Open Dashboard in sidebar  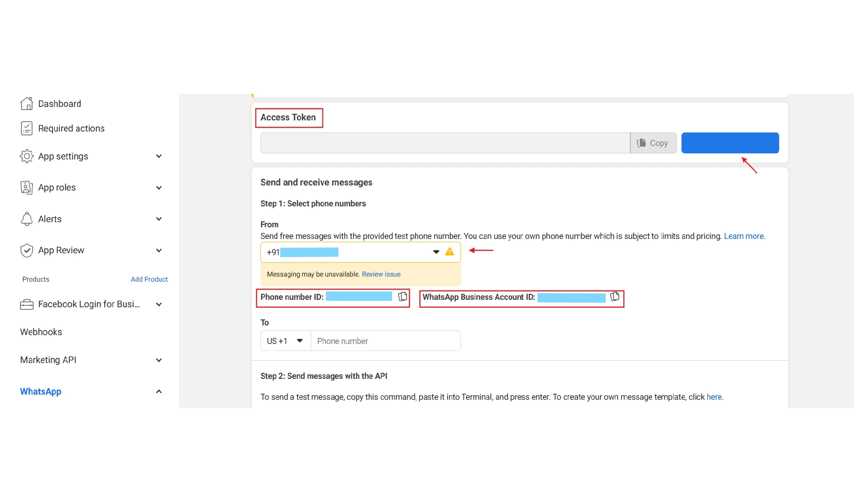(x=60, y=104)
